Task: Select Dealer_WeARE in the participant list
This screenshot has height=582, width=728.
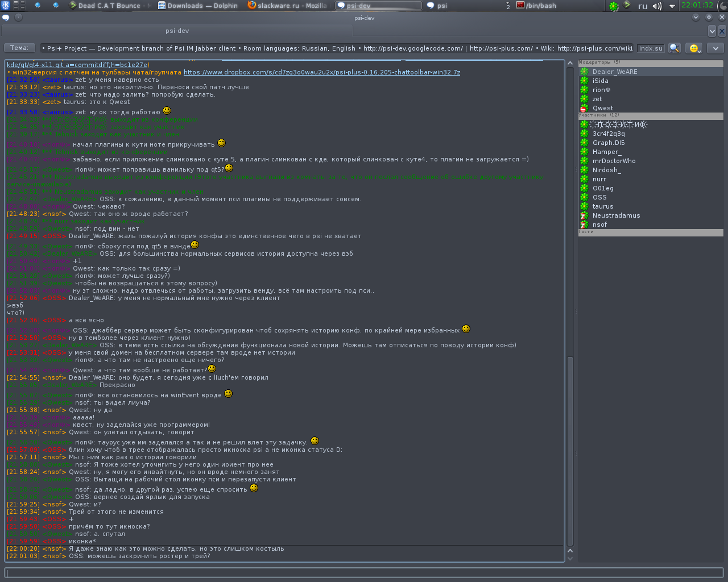Action: [x=651, y=72]
